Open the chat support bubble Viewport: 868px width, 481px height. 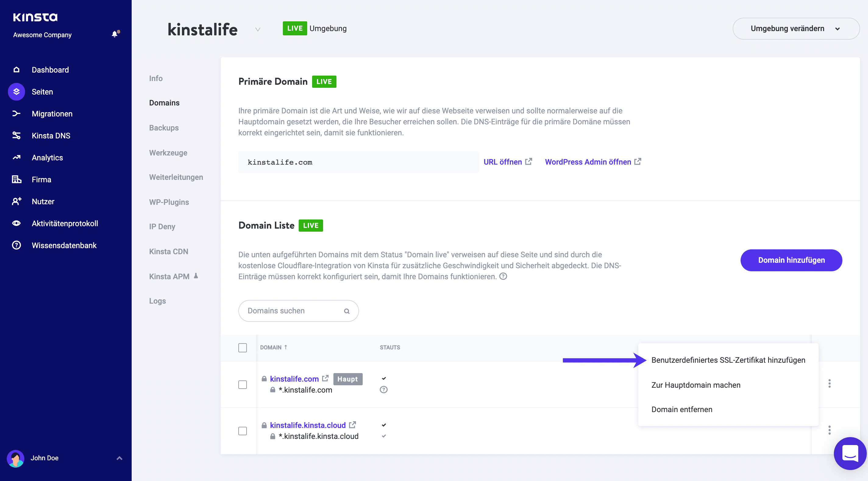[x=849, y=453]
